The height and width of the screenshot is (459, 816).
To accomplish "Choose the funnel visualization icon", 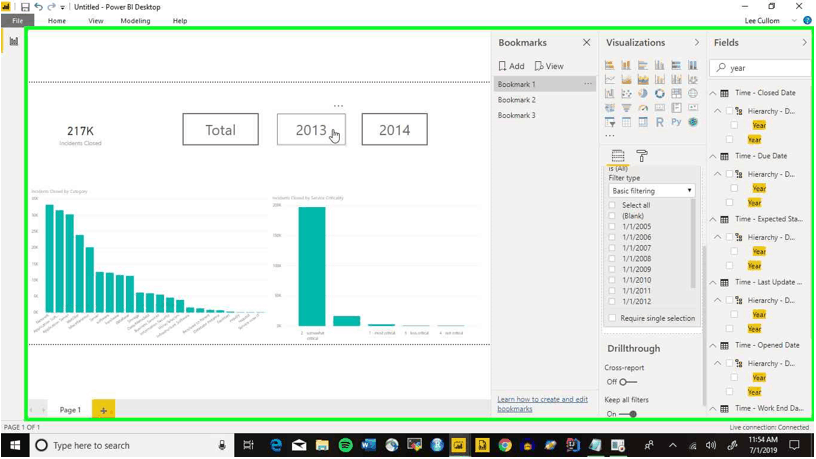I will click(x=627, y=108).
